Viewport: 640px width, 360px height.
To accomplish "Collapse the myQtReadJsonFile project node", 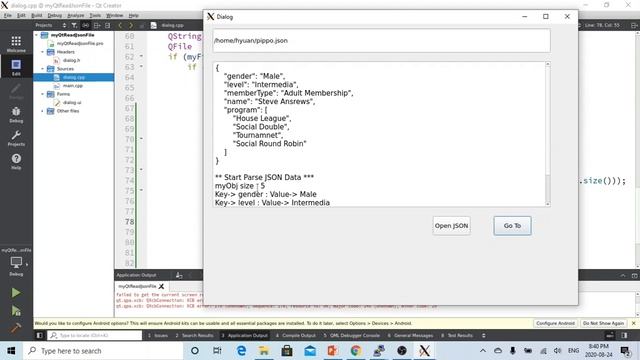I will pos(37,35).
